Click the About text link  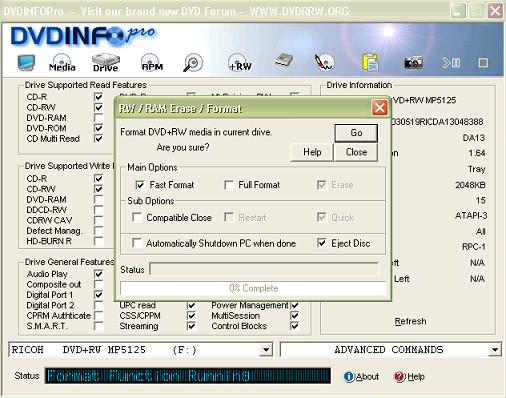tap(367, 377)
